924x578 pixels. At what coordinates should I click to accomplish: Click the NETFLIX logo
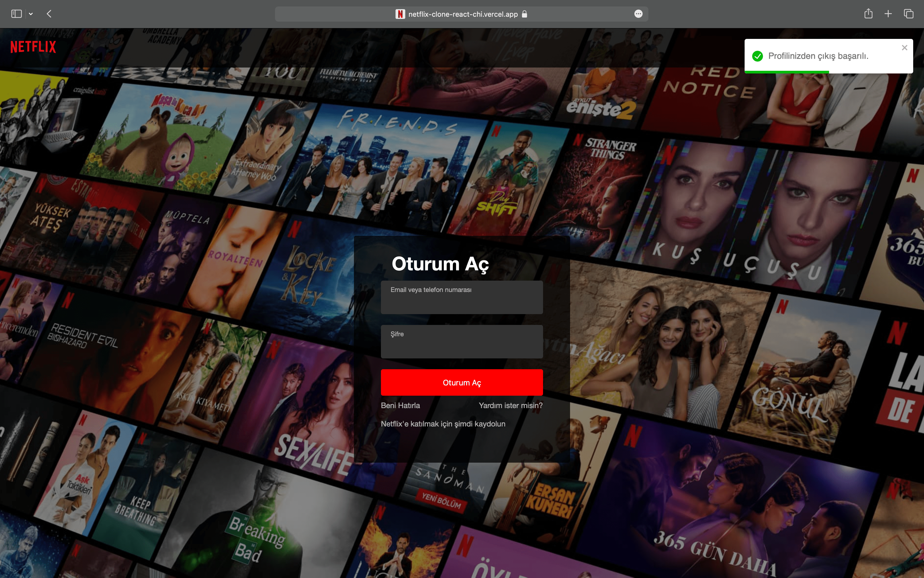[x=33, y=47]
